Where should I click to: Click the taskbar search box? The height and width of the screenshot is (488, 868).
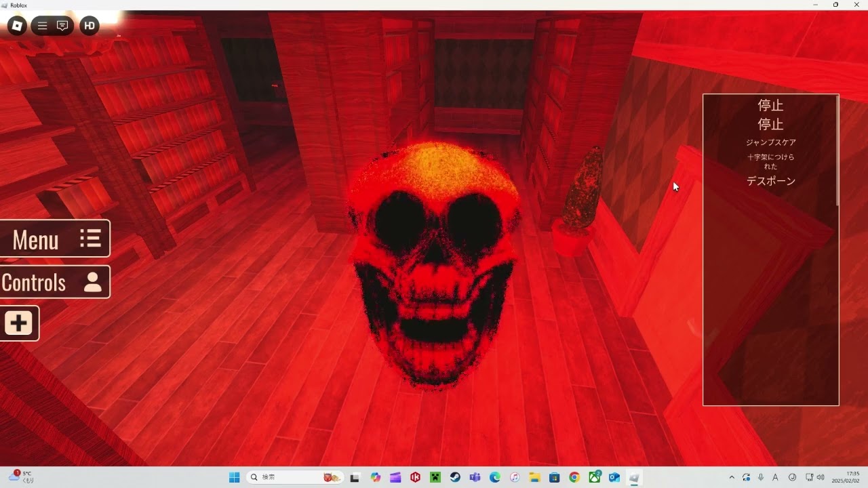click(295, 477)
